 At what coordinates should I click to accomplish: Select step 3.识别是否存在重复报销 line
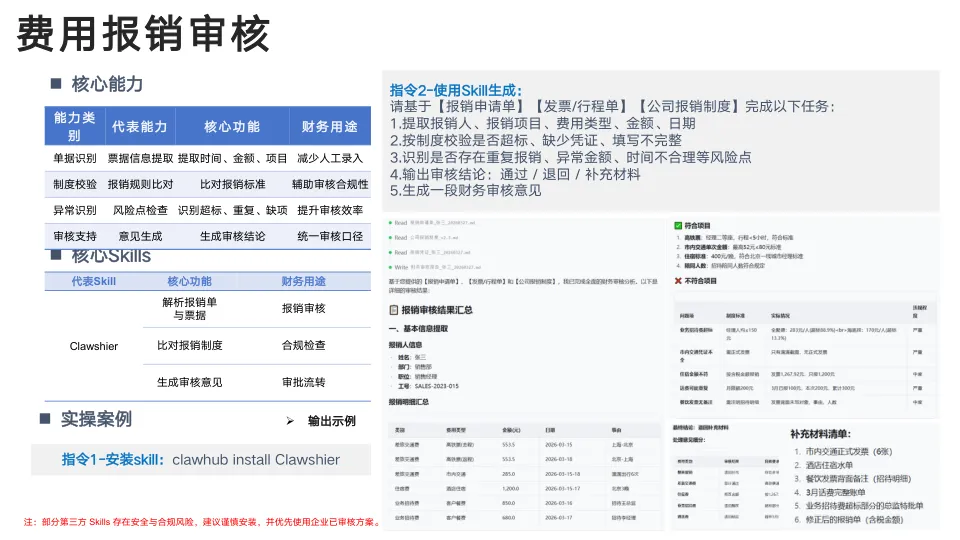click(x=571, y=157)
